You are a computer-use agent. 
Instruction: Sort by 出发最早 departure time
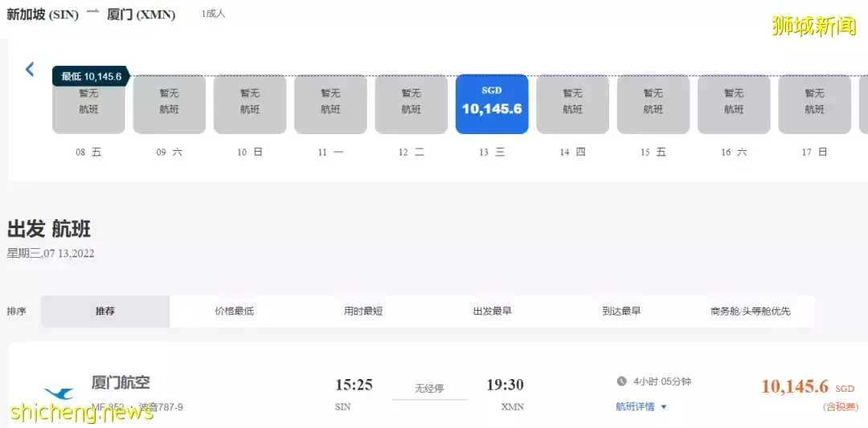492,312
